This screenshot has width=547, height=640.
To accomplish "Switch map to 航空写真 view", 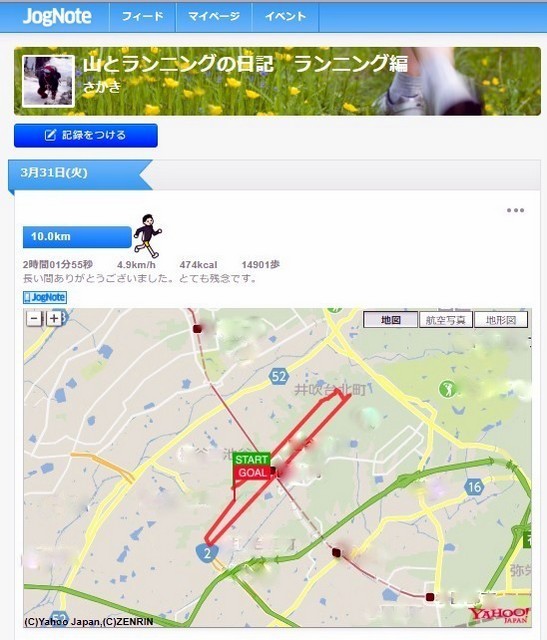I will (446, 320).
